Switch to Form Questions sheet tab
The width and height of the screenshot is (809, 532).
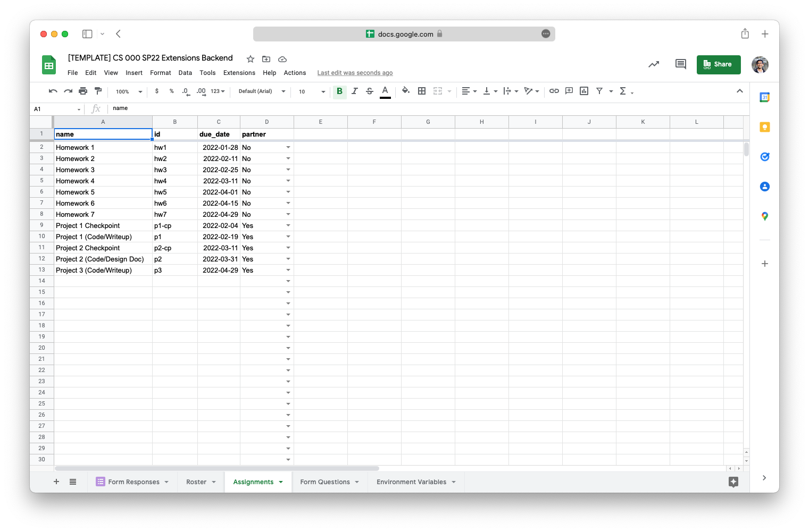[x=330, y=482]
